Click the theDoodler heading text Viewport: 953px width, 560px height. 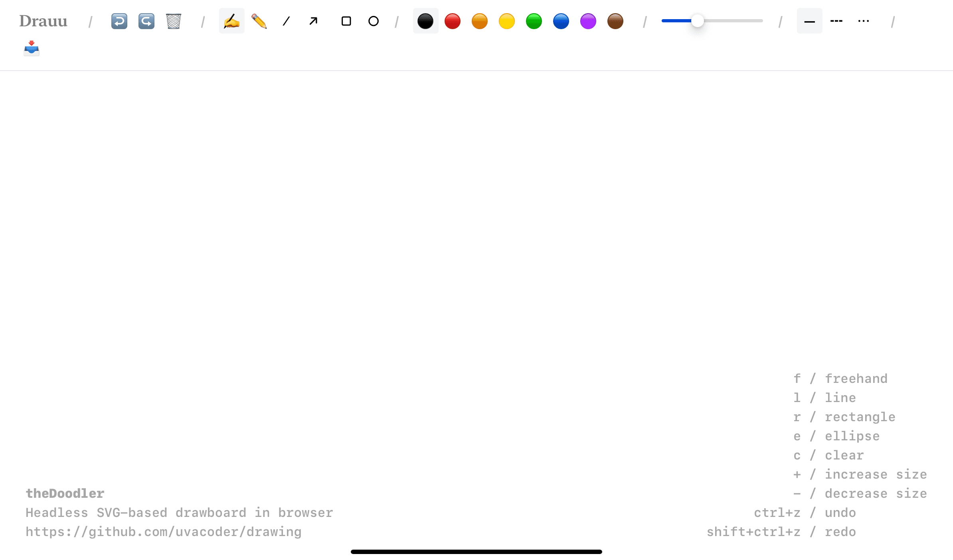tap(65, 493)
